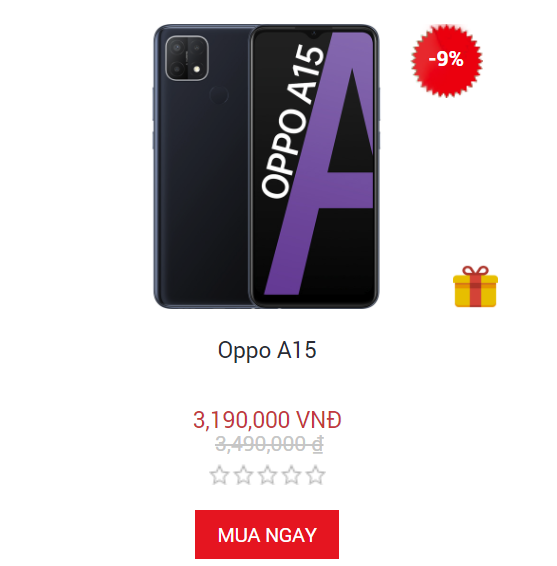Click the MUA NGAY buy button
This screenshot has width=557, height=566.
(267, 534)
